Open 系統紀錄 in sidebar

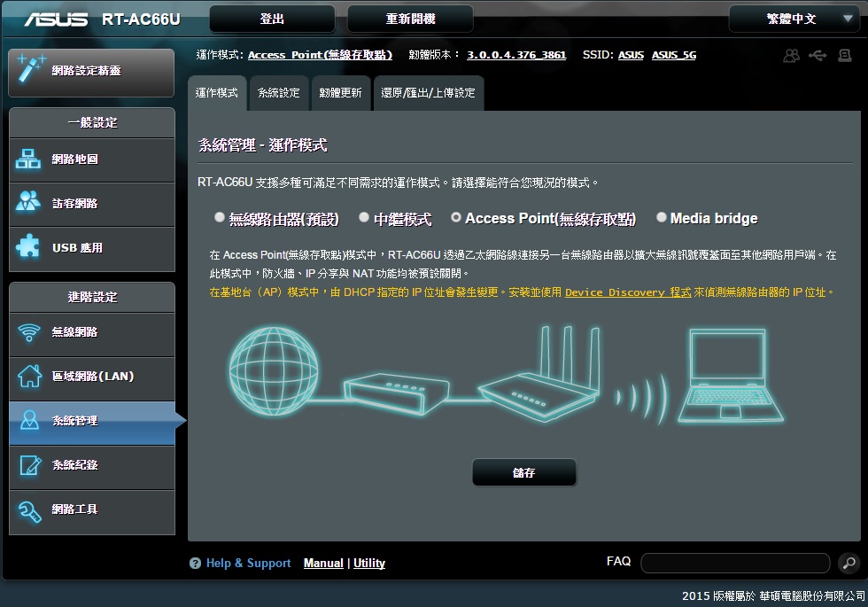pos(92,468)
